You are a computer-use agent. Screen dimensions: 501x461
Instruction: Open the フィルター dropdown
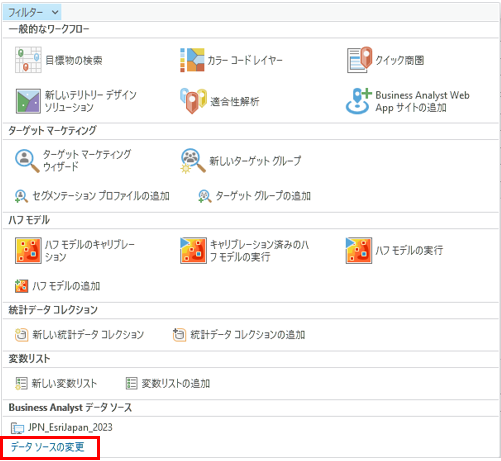[32, 13]
